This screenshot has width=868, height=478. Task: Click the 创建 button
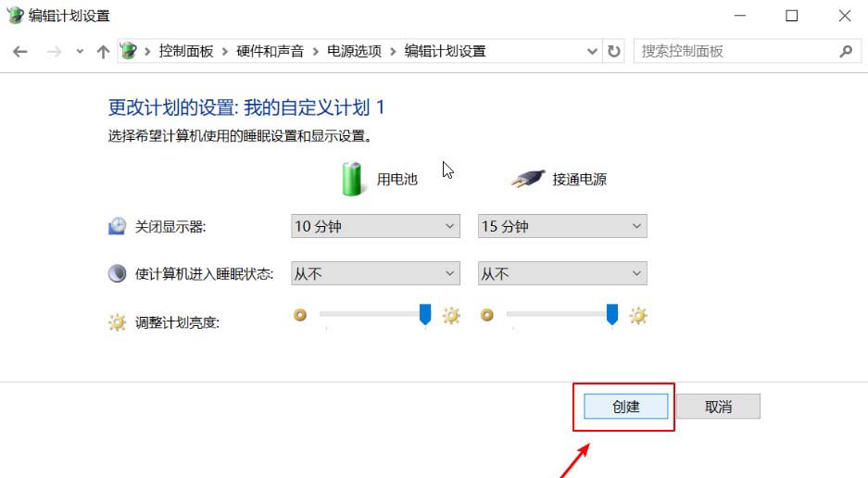click(625, 407)
